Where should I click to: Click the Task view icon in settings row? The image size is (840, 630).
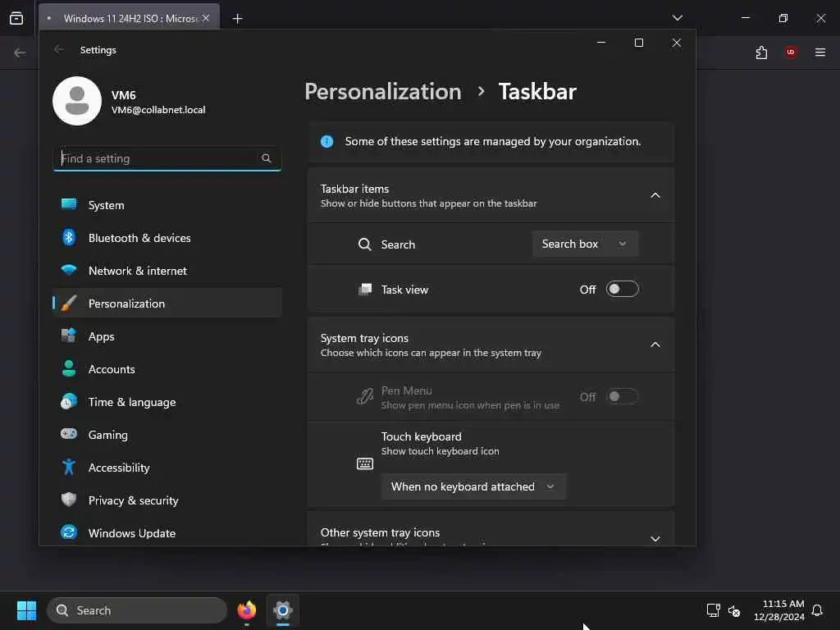pos(365,290)
